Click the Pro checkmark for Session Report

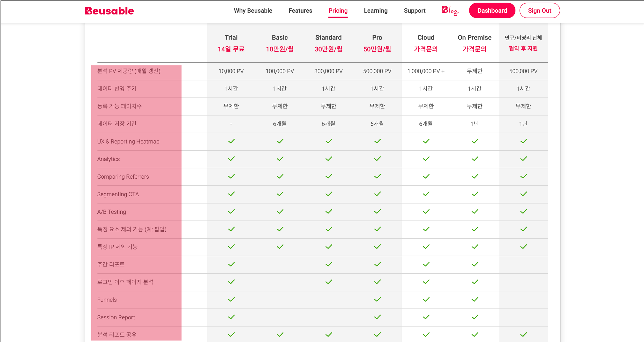(x=378, y=317)
